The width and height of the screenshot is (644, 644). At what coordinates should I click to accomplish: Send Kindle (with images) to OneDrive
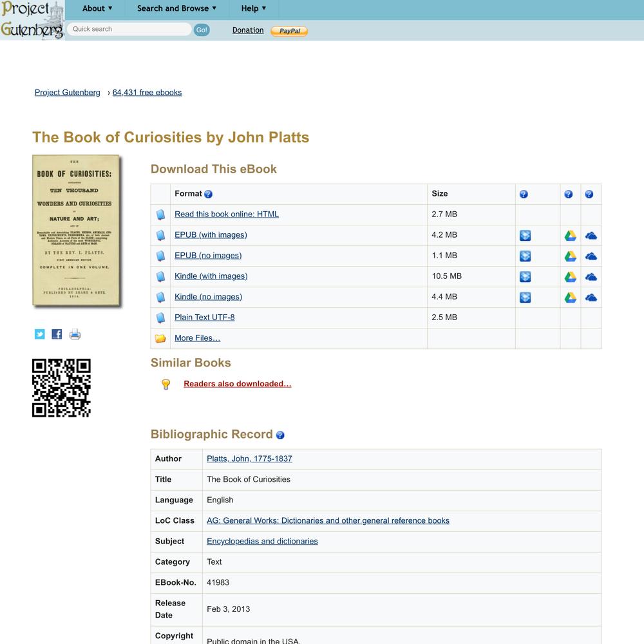[591, 277]
